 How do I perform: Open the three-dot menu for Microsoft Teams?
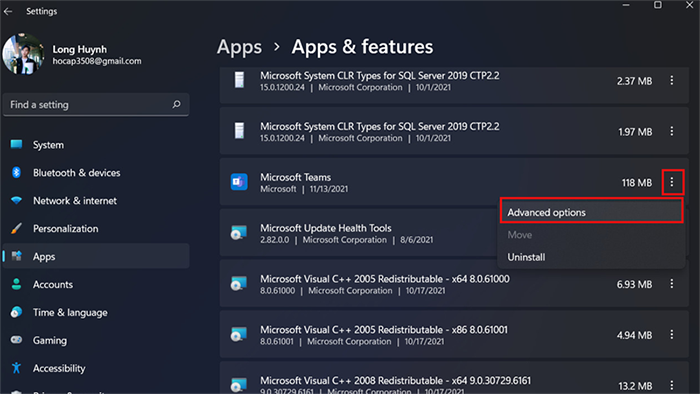(x=672, y=182)
